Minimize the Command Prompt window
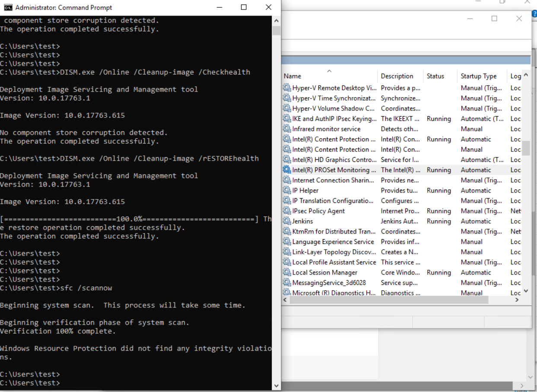 [x=219, y=7]
